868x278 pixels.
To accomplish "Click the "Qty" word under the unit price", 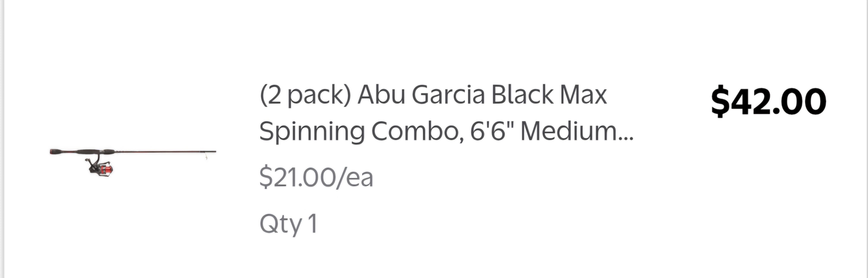I will pos(281,224).
